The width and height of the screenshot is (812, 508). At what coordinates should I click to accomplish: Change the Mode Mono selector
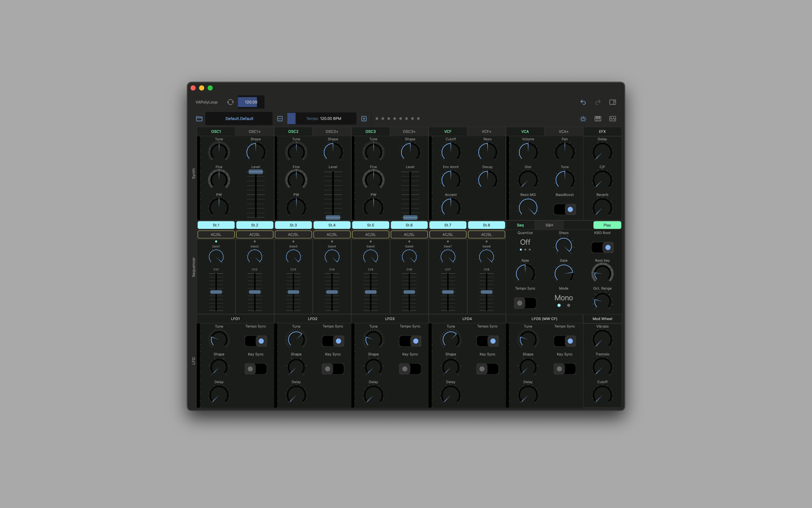click(x=563, y=299)
